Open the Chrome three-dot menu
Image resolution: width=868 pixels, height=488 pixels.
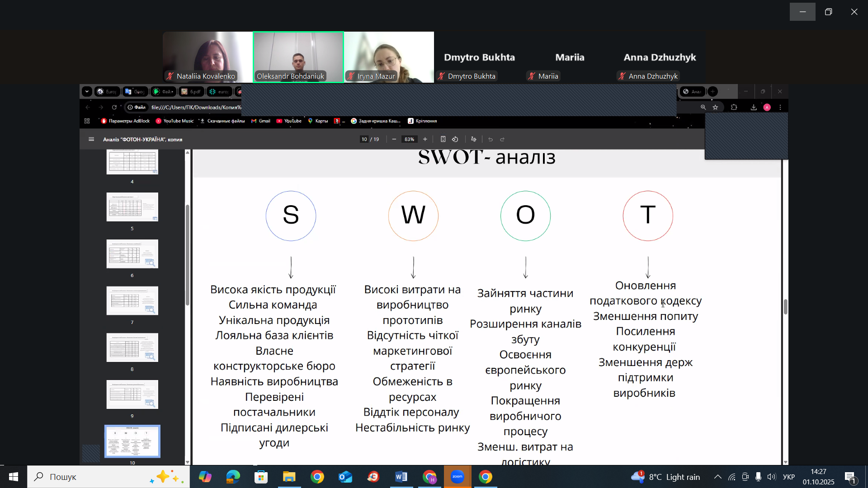pos(780,107)
